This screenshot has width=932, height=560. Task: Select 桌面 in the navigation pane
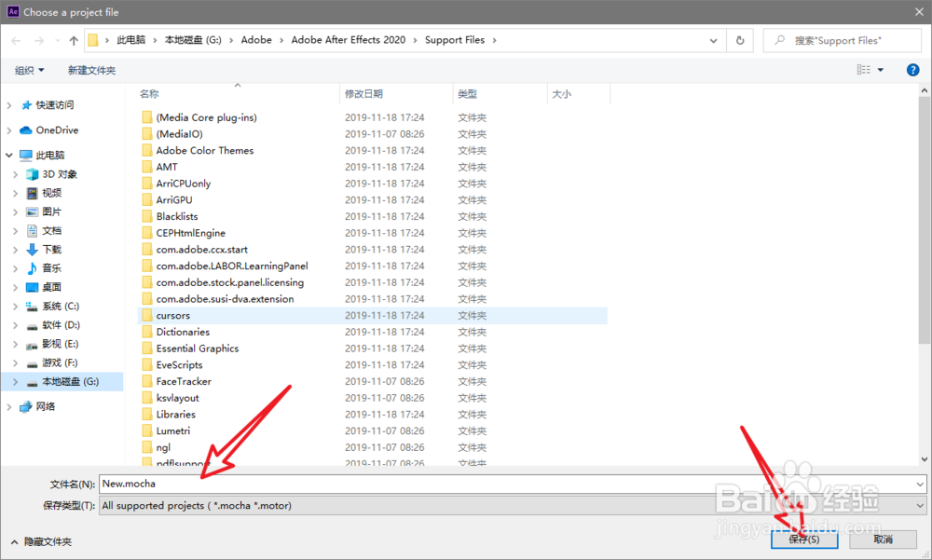(x=51, y=287)
